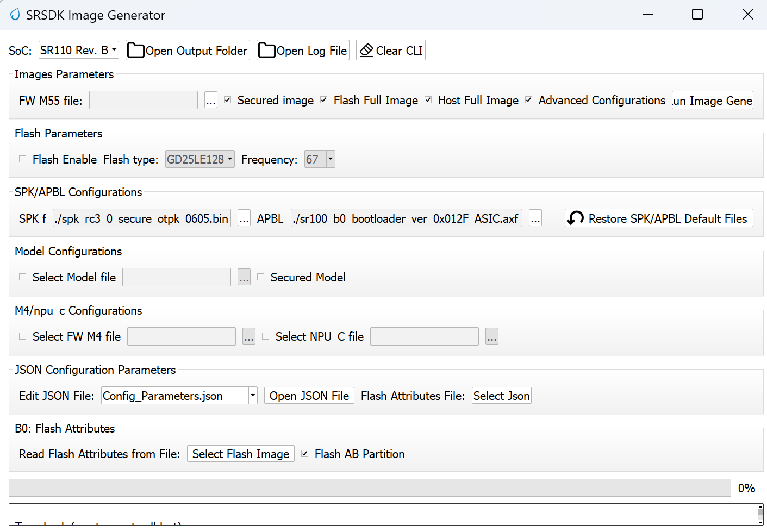Click the Clear CLI eraser icon
This screenshot has width=767, height=532.
click(366, 51)
